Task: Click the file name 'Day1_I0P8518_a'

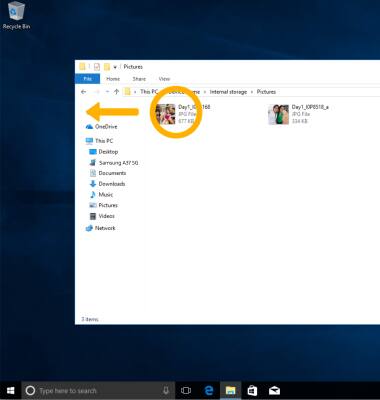Action: click(310, 107)
